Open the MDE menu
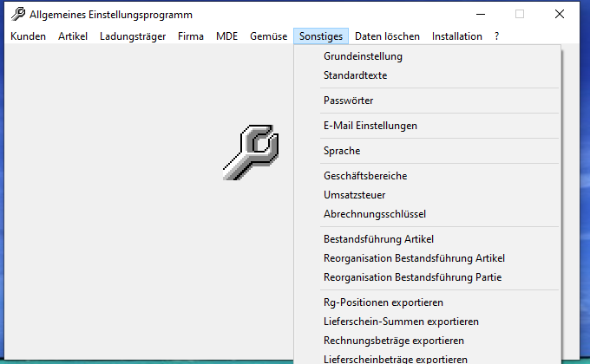 [x=227, y=36]
